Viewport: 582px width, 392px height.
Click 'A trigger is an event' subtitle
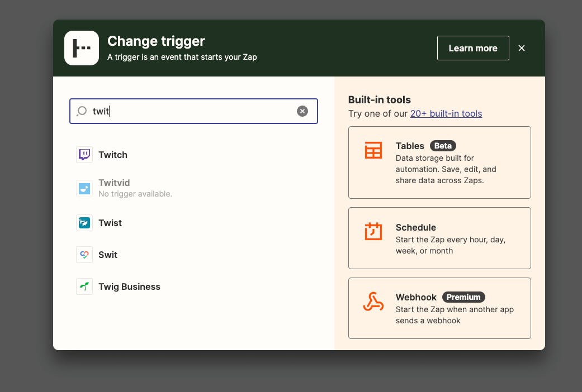tap(182, 57)
